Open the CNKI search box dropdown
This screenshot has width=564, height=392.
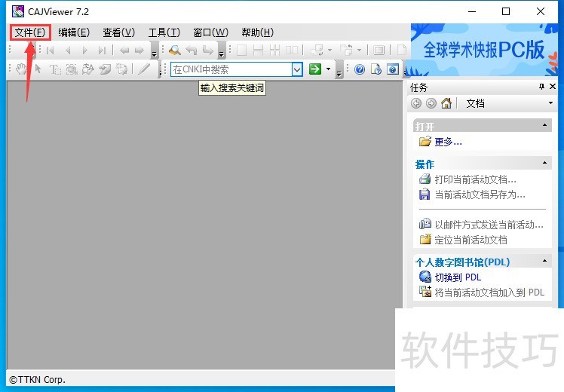point(297,69)
